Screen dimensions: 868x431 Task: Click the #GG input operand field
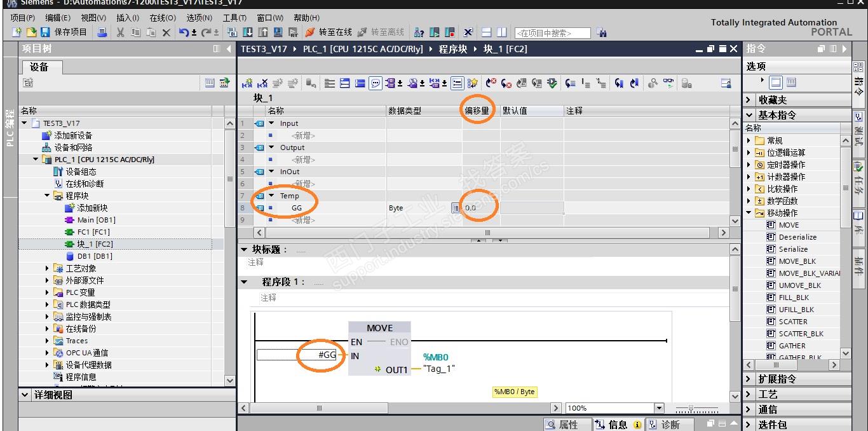[x=297, y=355]
